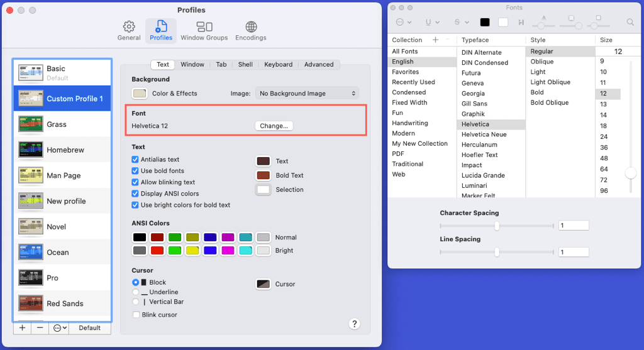Screen dimensions: 644x350
Task: Select the Basic profile thumbnail
Action: [31, 73]
